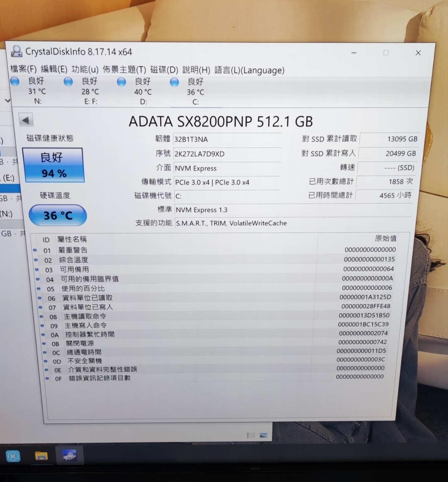Image resolution: width=448 pixels, height=482 pixels.
Task: Click the status dot for row 01
Action: tap(35, 250)
